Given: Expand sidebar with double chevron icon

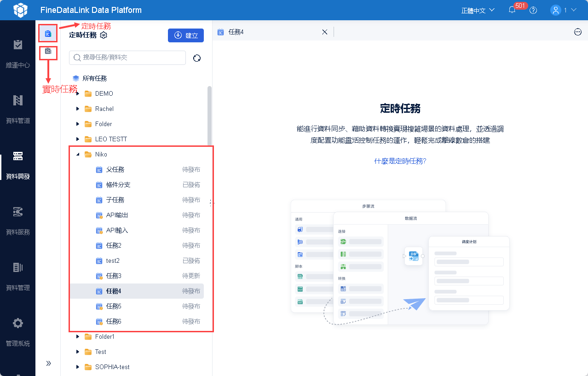Looking at the screenshot, I should tap(48, 363).
